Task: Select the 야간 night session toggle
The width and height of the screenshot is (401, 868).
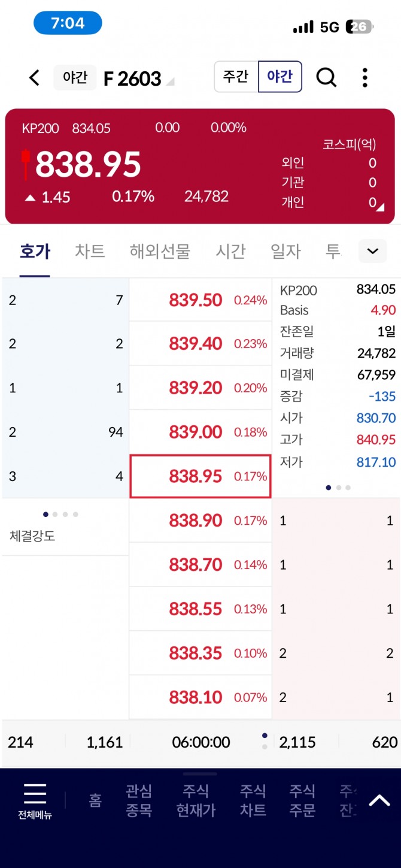Action: (280, 77)
